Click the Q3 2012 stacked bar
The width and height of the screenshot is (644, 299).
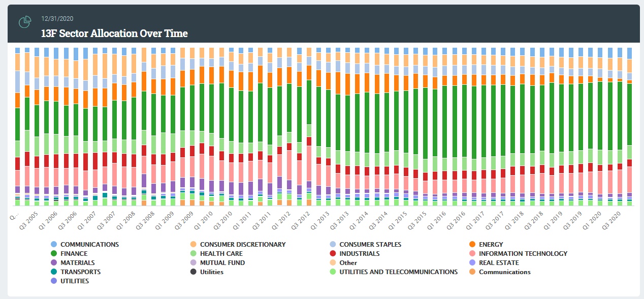pos(309,152)
